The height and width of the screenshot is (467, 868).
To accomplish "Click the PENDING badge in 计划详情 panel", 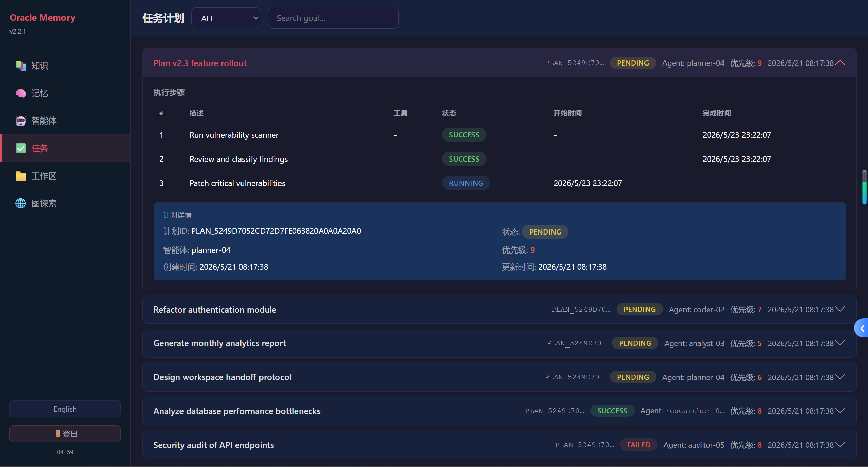I will point(545,232).
